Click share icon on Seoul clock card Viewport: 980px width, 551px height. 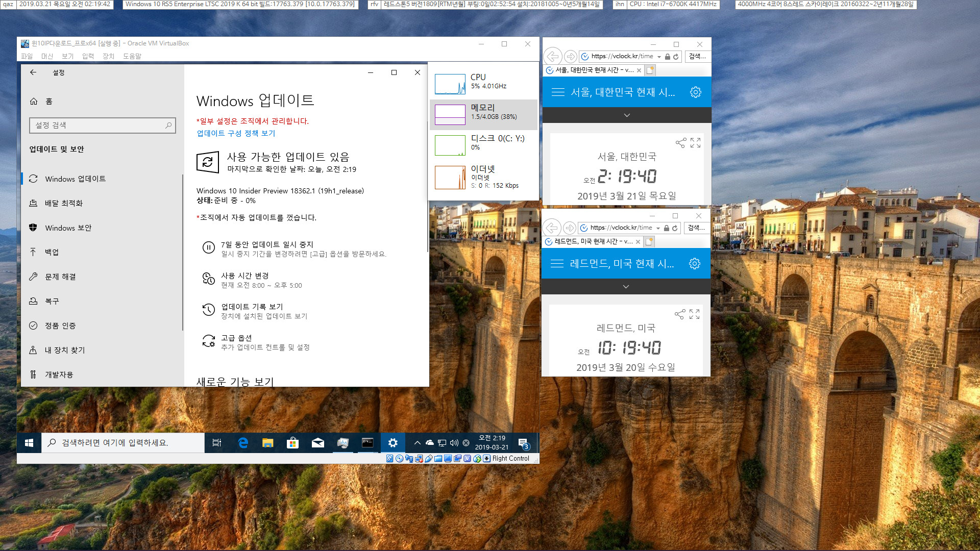pos(680,143)
